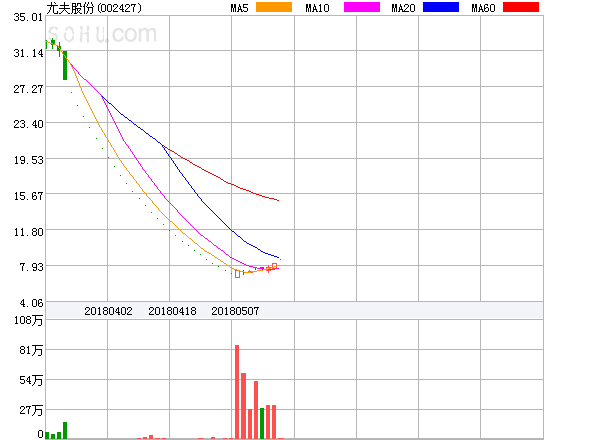
Task: Click the tallest red volume bar
Action: (237, 392)
